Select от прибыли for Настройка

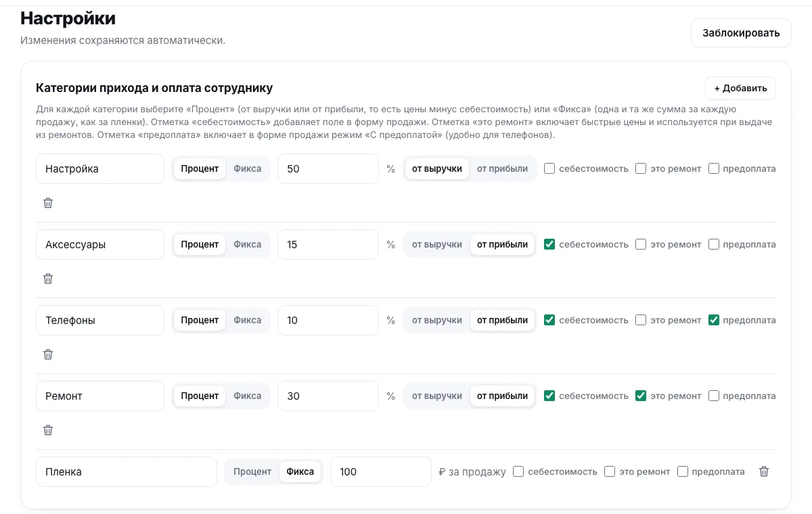pyautogui.click(x=502, y=169)
